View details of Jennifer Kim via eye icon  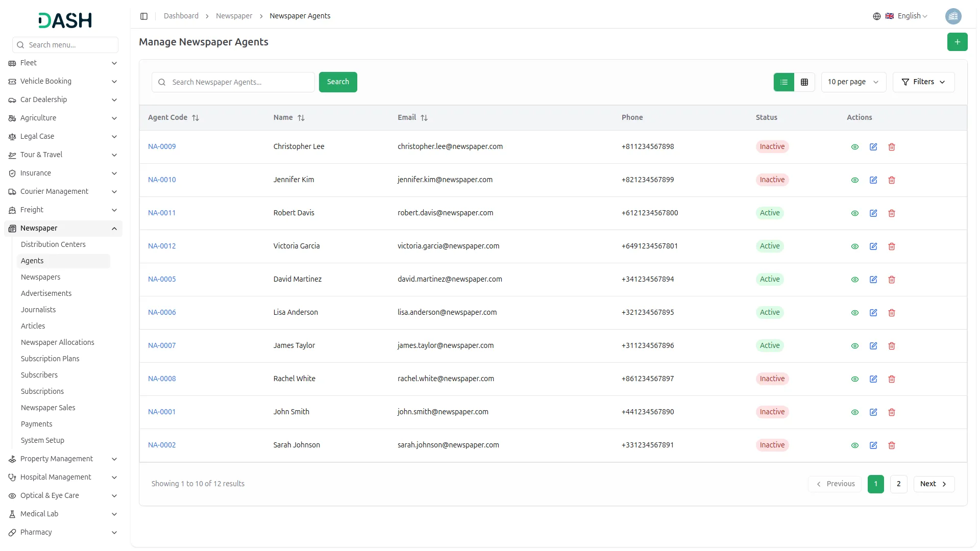click(x=855, y=180)
